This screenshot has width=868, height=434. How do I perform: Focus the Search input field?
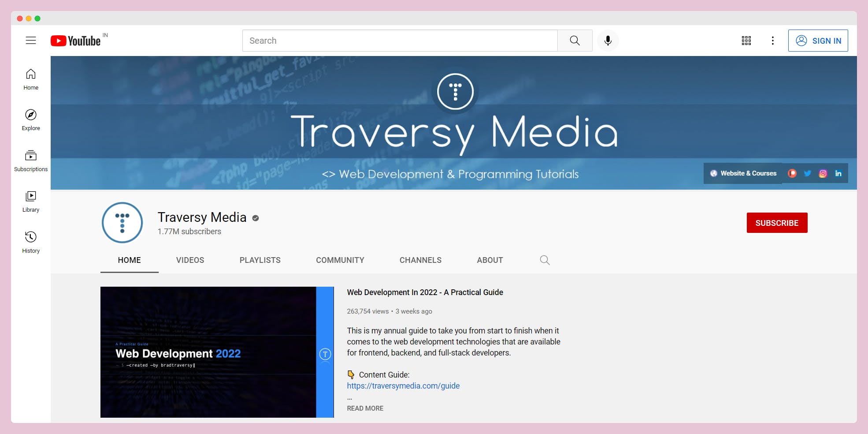point(400,41)
